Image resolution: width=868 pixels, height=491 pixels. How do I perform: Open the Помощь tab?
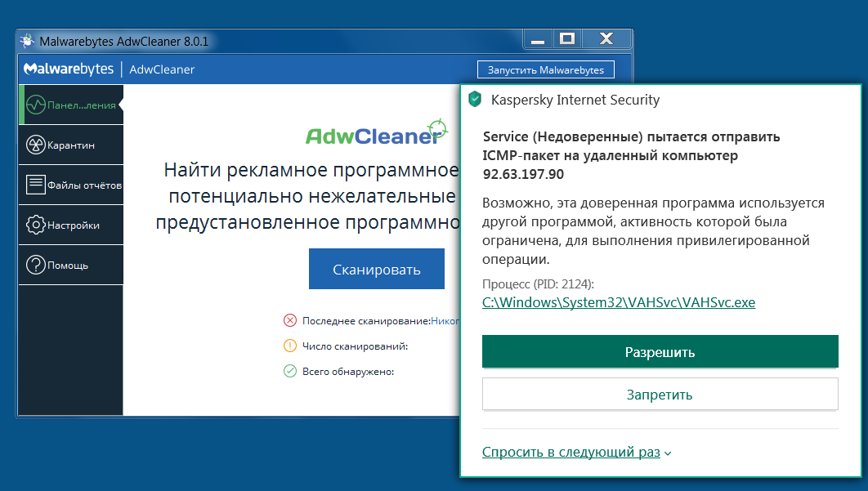pyautogui.click(x=71, y=266)
